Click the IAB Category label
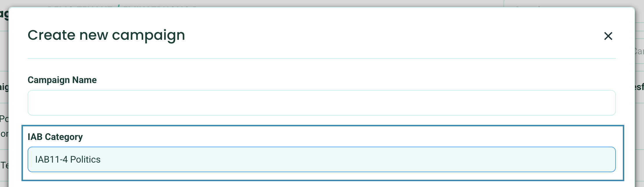This screenshot has width=644, height=187. point(55,137)
